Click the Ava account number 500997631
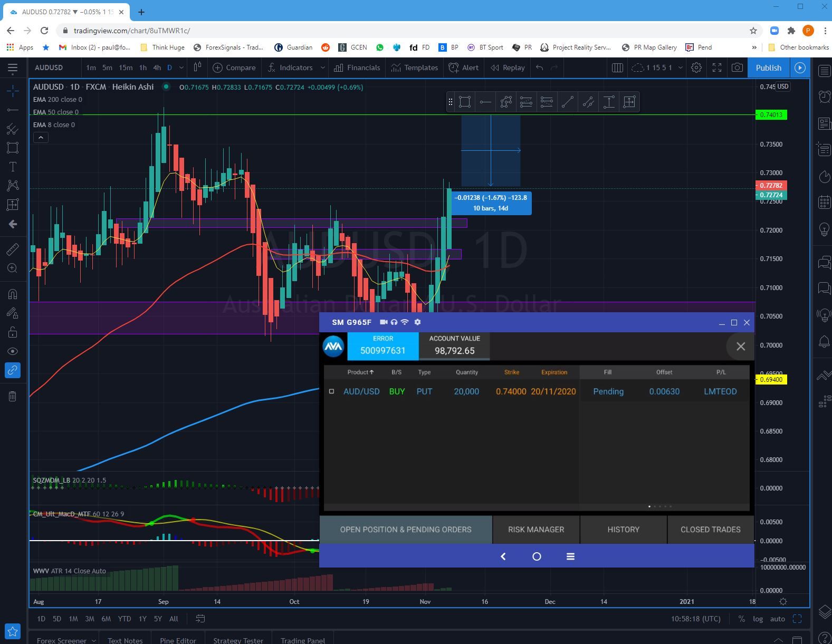This screenshot has height=644, width=832. point(383,351)
